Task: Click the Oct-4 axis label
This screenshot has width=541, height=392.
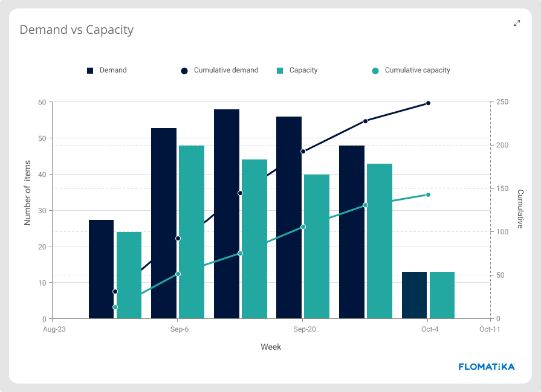Action: point(430,329)
